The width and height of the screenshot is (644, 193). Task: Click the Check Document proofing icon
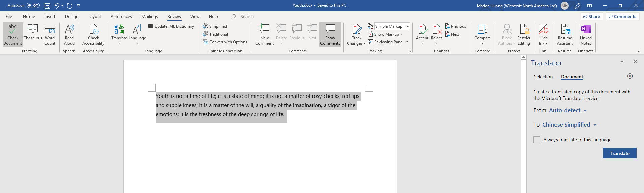(13, 34)
